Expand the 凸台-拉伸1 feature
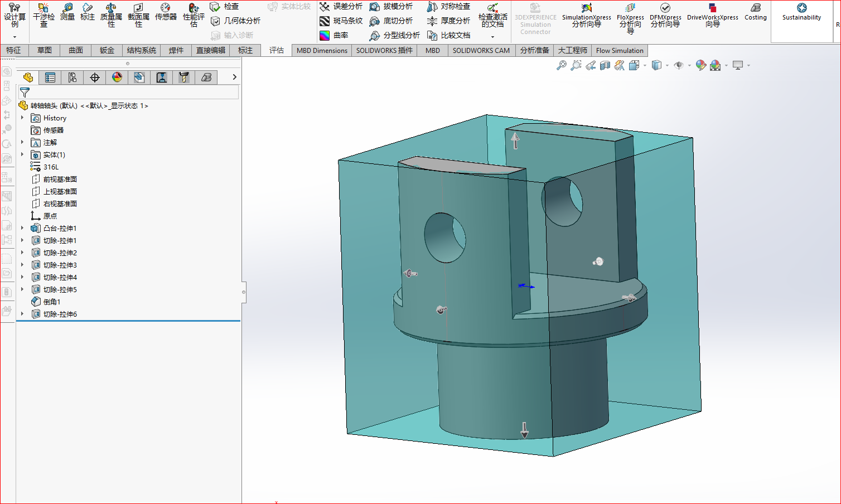 point(22,228)
